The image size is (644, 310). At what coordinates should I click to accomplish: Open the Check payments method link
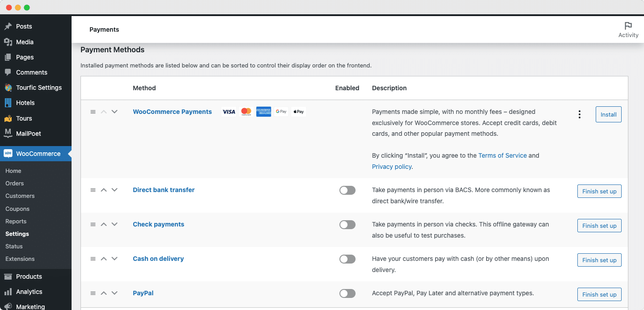(158, 224)
